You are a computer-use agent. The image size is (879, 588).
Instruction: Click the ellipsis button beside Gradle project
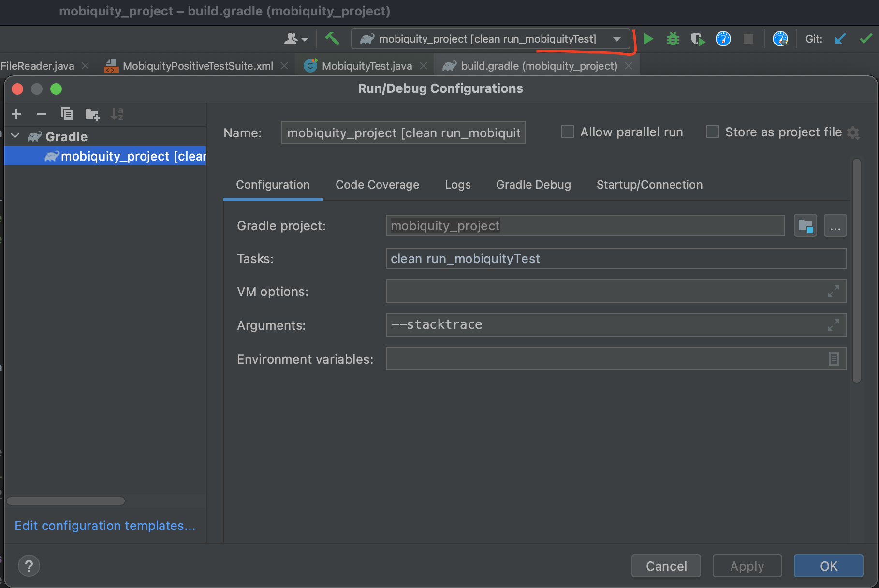tap(835, 226)
